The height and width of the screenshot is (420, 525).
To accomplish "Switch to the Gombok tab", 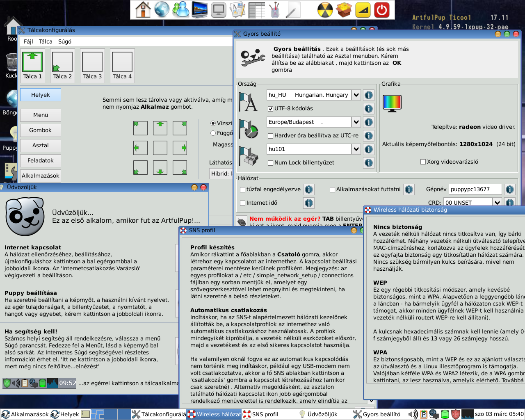I will [x=41, y=130].
